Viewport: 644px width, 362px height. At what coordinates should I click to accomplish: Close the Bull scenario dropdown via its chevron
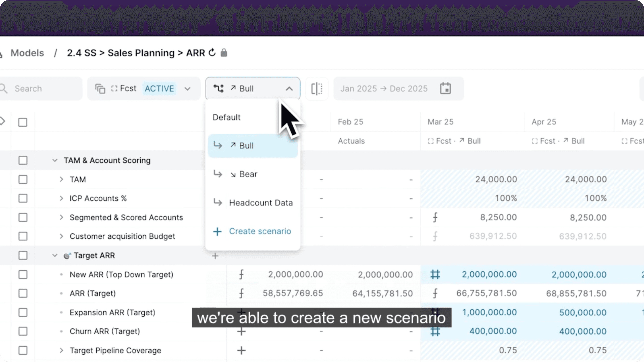click(289, 89)
